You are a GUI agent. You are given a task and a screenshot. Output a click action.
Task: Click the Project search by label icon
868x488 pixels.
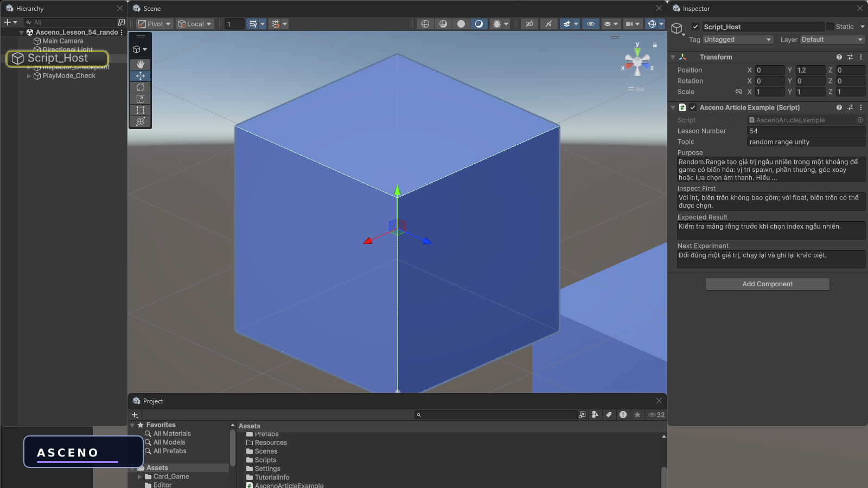coord(609,415)
